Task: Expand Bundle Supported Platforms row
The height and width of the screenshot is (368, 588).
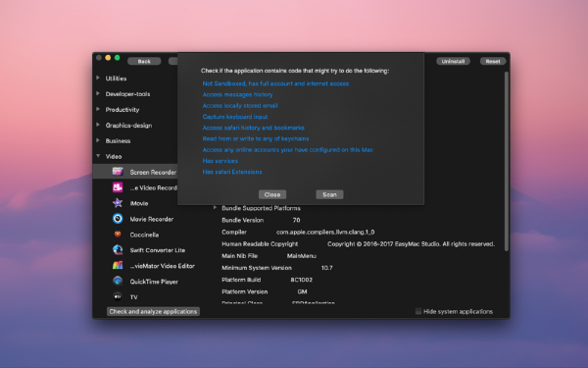Action: pos(215,208)
